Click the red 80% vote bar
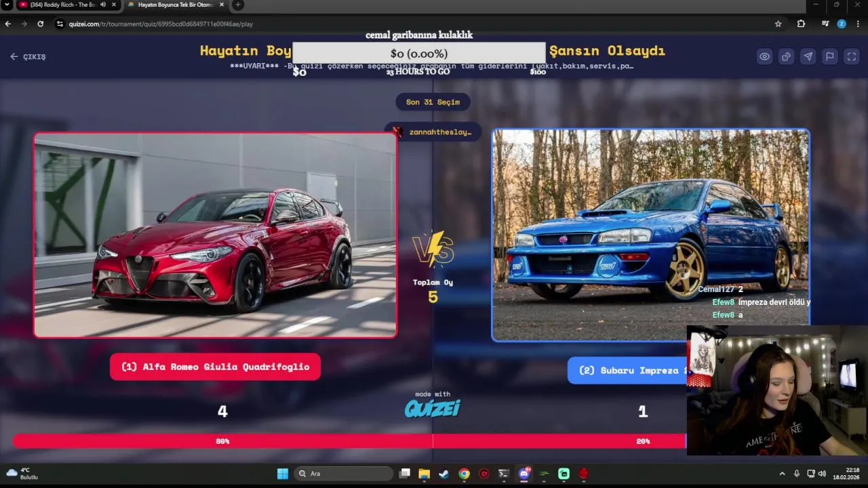This screenshot has height=488, width=868. point(222,441)
